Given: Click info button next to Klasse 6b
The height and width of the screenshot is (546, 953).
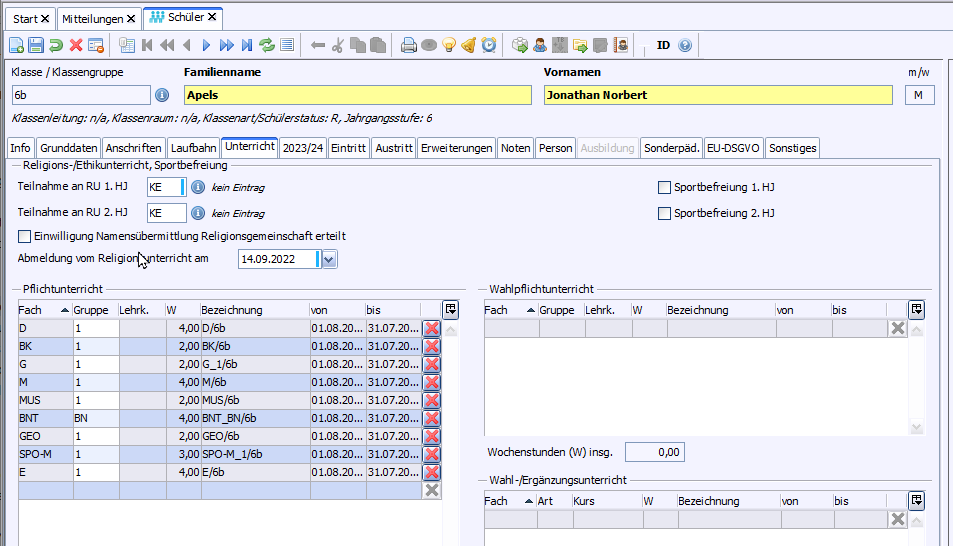Looking at the screenshot, I should click(162, 95).
